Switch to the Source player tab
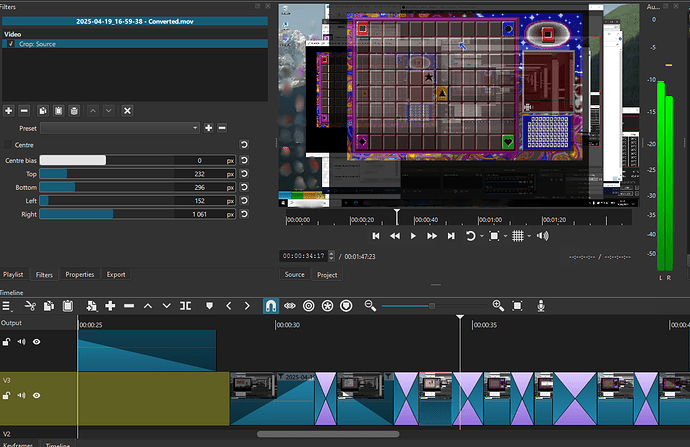Screen dimensions: 690x447 tap(294, 275)
